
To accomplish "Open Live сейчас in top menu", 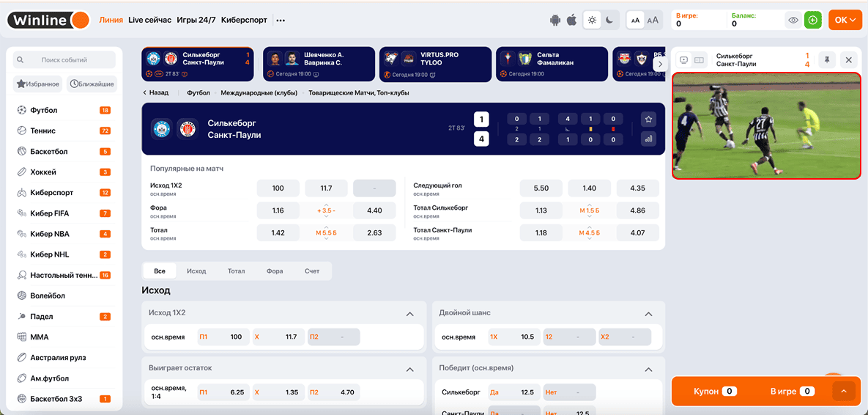I will [x=149, y=20].
